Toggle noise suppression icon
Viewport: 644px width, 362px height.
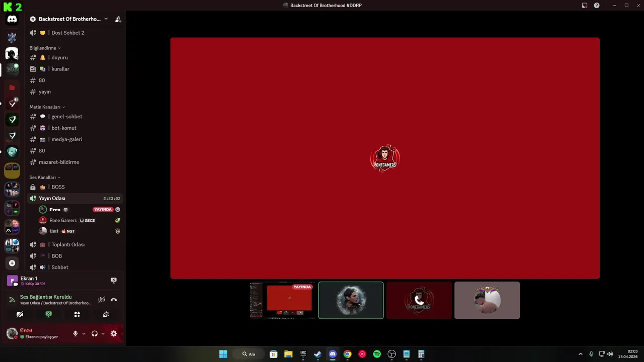coord(102,300)
